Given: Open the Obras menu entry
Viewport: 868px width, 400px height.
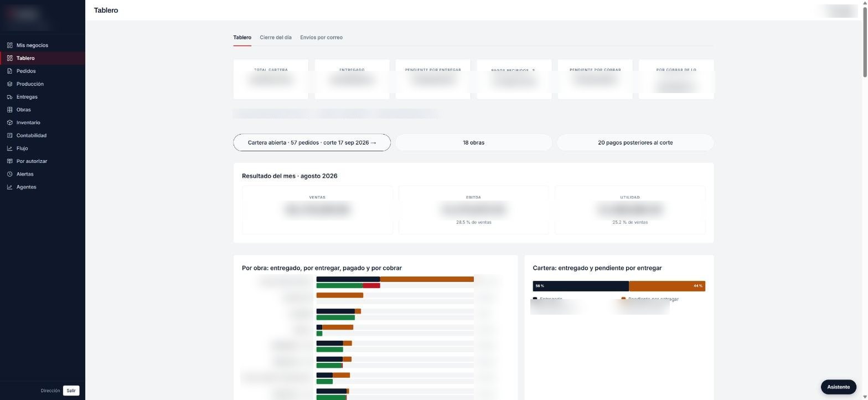Looking at the screenshot, I should coord(43,110).
